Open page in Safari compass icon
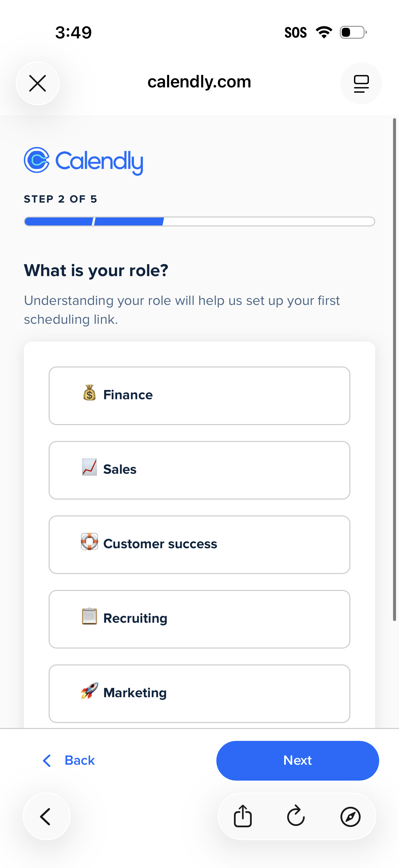 point(350,816)
